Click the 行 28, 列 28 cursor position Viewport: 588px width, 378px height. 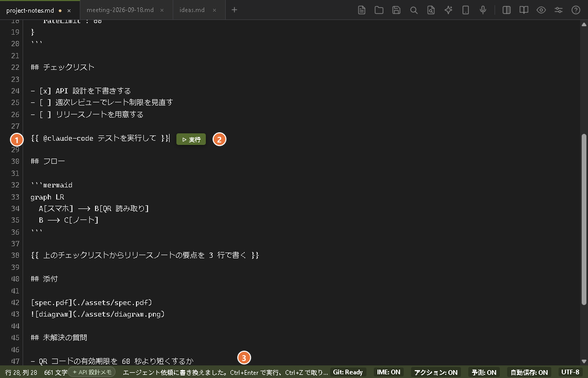21,372
